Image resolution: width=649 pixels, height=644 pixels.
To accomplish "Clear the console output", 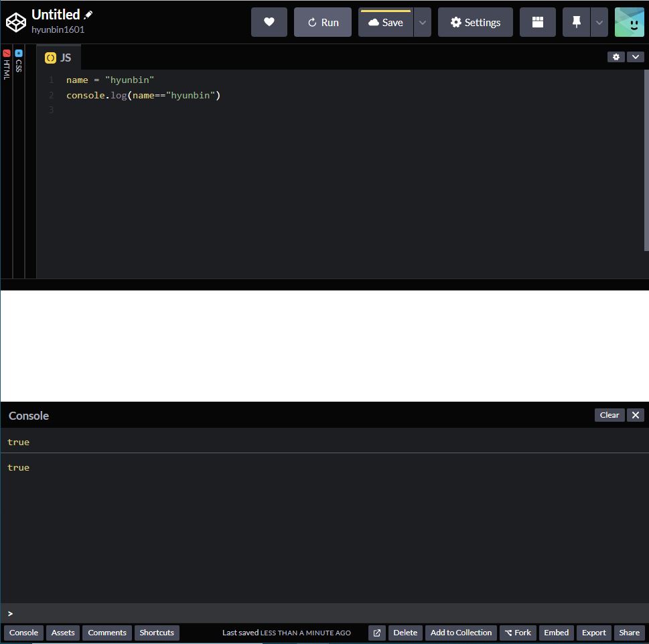I will coord(609,415).
